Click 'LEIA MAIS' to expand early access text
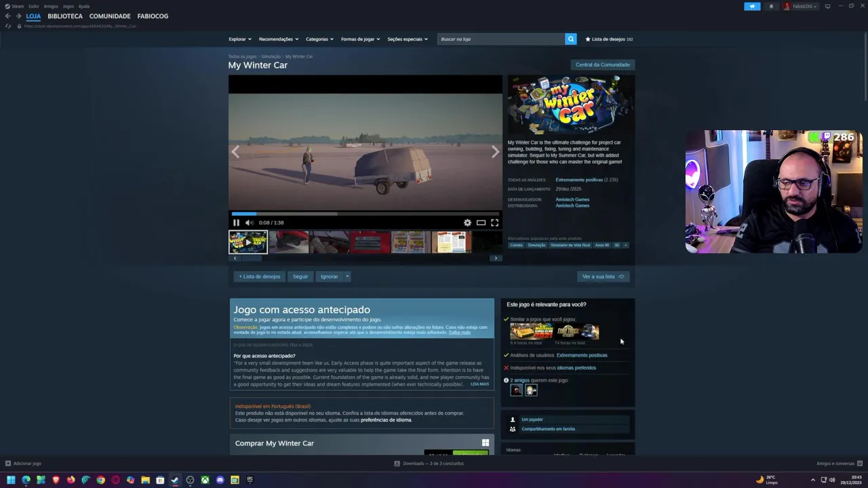The width and height of the screenshot is (868, 488). (479, 384)
